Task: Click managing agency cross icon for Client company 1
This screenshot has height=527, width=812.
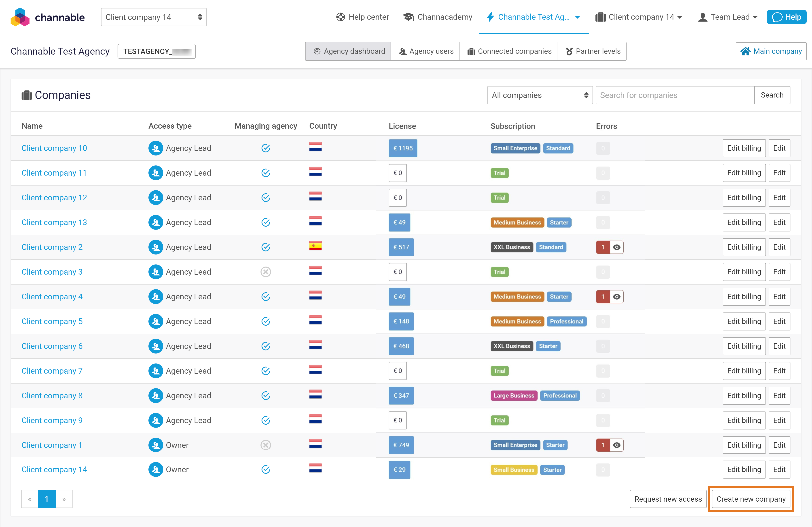Action: click(x=266, y=445)
